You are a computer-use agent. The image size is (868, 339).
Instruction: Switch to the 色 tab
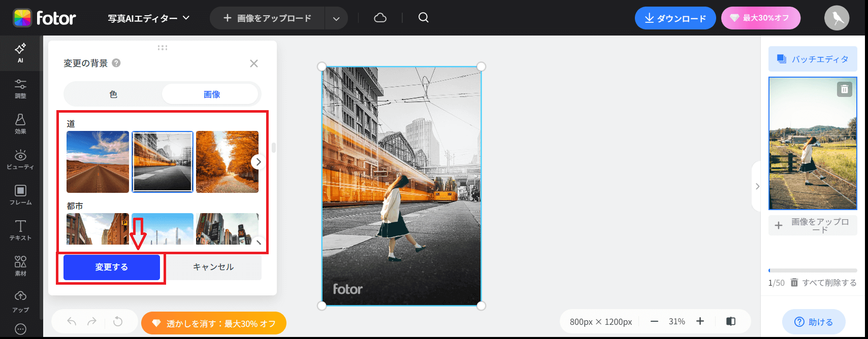(x=113, y=94)
